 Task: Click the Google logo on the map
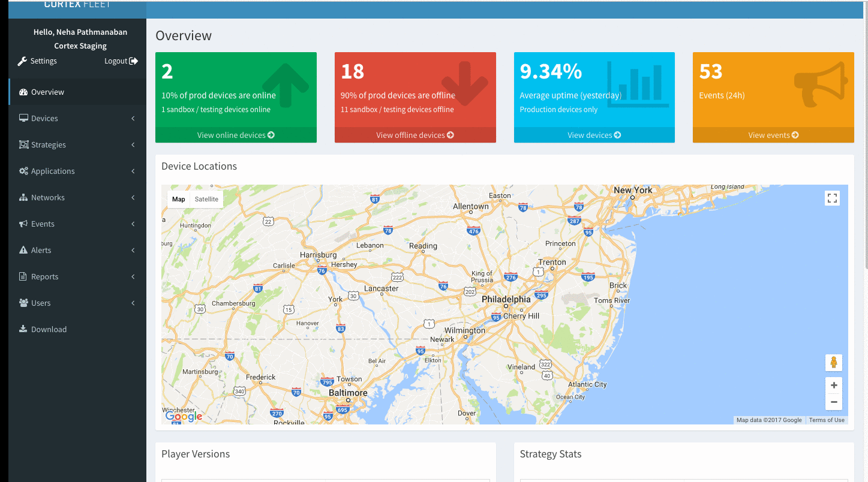[184, 416]
